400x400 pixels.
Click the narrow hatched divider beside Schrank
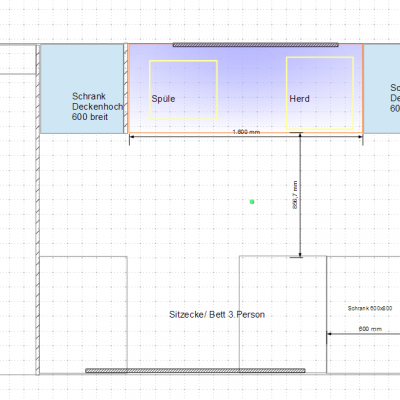tap(126, 89)
